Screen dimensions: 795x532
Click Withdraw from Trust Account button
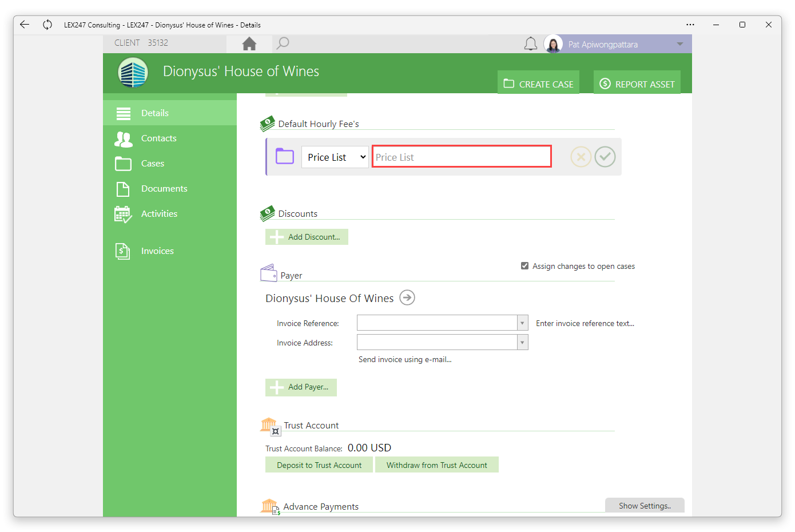click(x=437, y=465)
